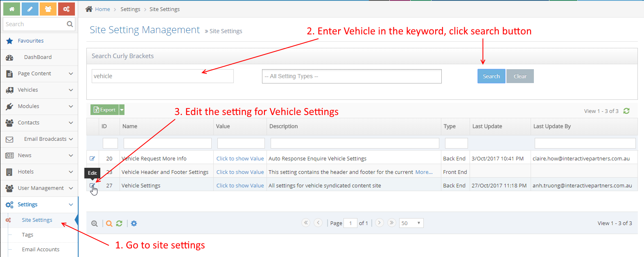Click the Clear button
The image size is (644, 257).
tap(520, 76)
